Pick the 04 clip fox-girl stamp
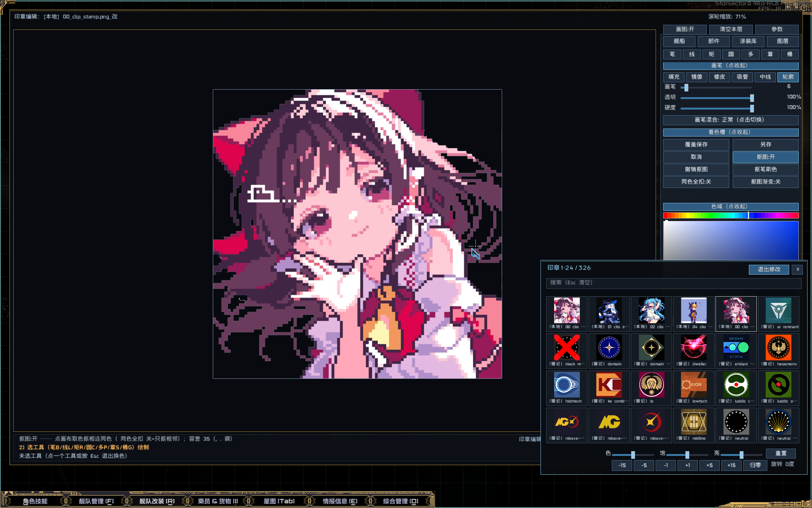The image size is (812, 508). coord(694,313)
